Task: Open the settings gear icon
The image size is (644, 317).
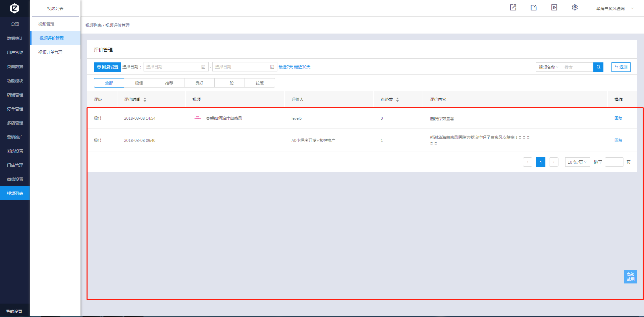Action: pyautogui.click(x=575, y=8)
